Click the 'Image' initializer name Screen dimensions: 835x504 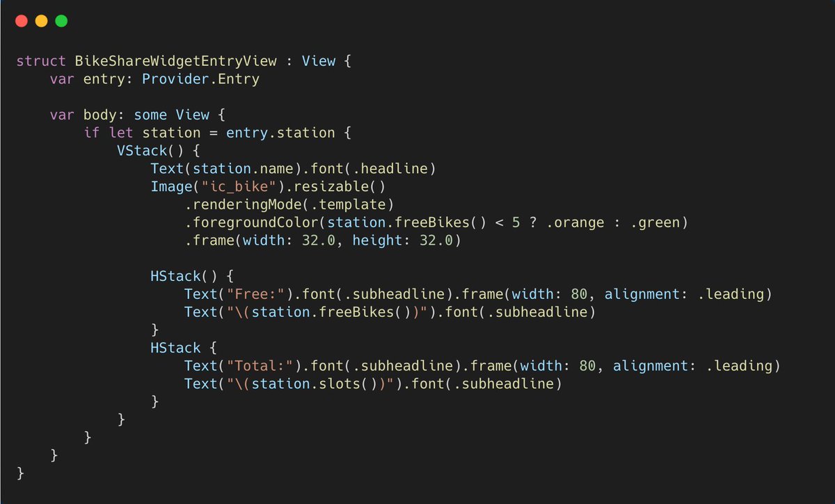171,187
